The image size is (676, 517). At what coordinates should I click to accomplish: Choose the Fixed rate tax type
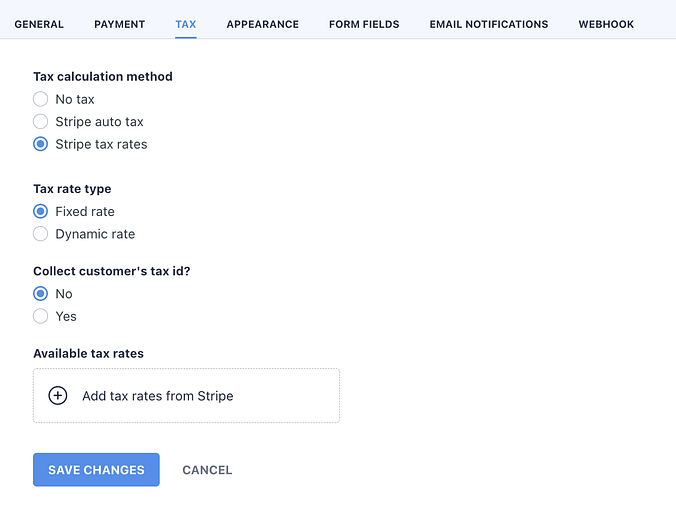(41, 212)
